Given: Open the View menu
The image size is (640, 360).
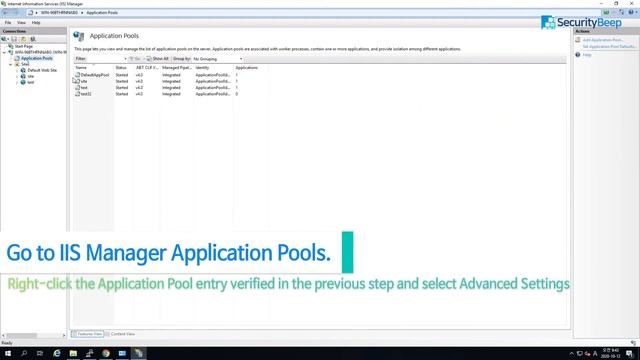Looking at the screenshot, I should (x=21, y=23).
